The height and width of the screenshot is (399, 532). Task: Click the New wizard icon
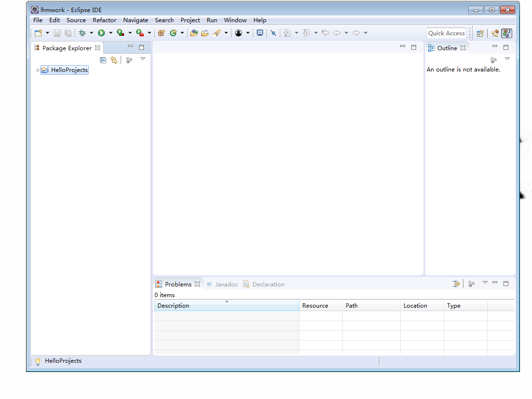(x=38, y=33)
